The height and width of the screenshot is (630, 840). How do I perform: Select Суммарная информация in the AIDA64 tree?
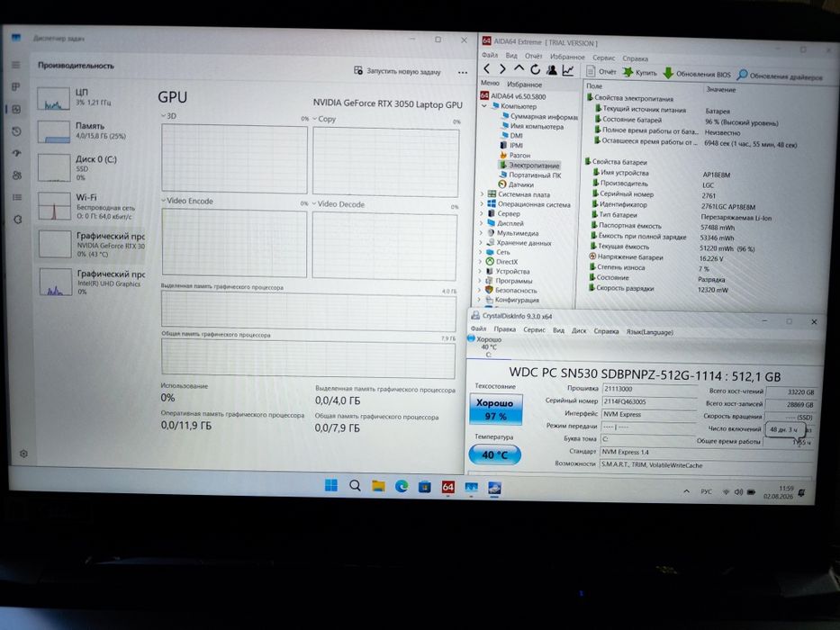(x=539, y=116)
